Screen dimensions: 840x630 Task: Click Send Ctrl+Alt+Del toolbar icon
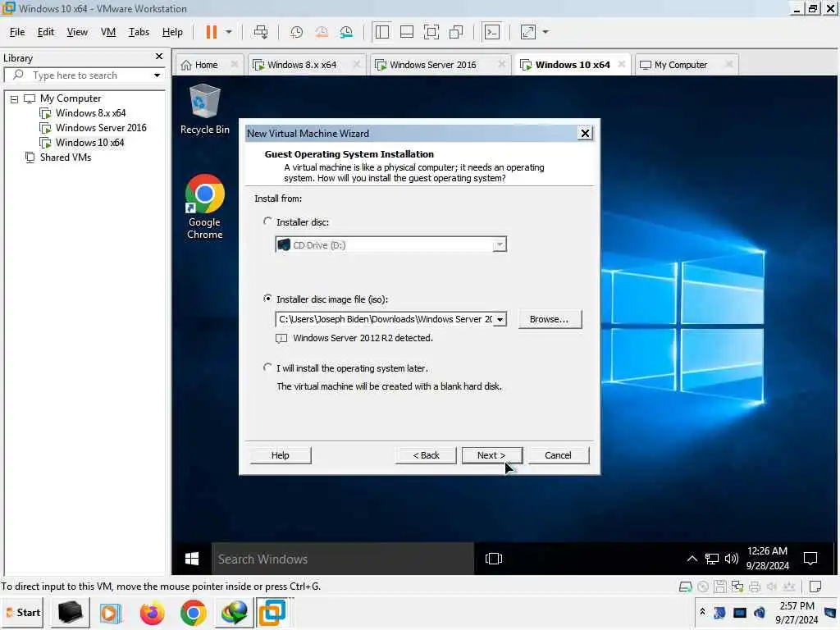(x=261, y=32)
